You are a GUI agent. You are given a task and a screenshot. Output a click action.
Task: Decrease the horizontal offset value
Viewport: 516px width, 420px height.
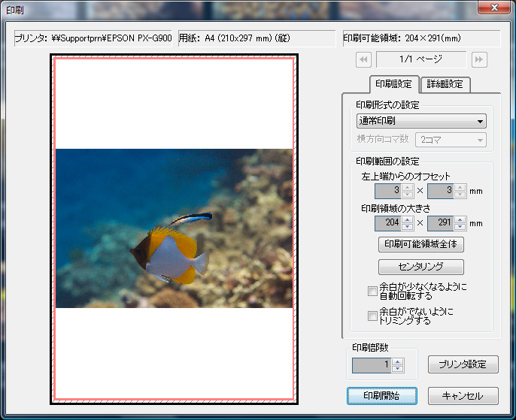coord(408,195)
